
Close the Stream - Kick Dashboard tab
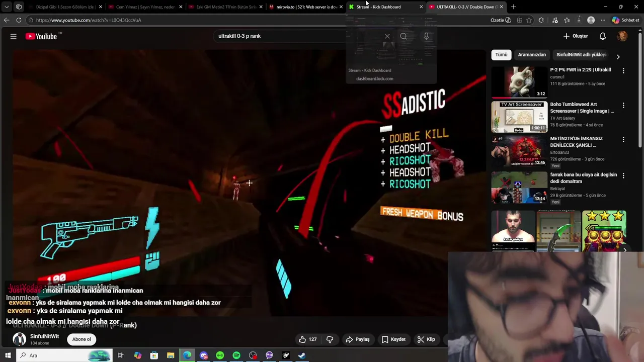421,7
